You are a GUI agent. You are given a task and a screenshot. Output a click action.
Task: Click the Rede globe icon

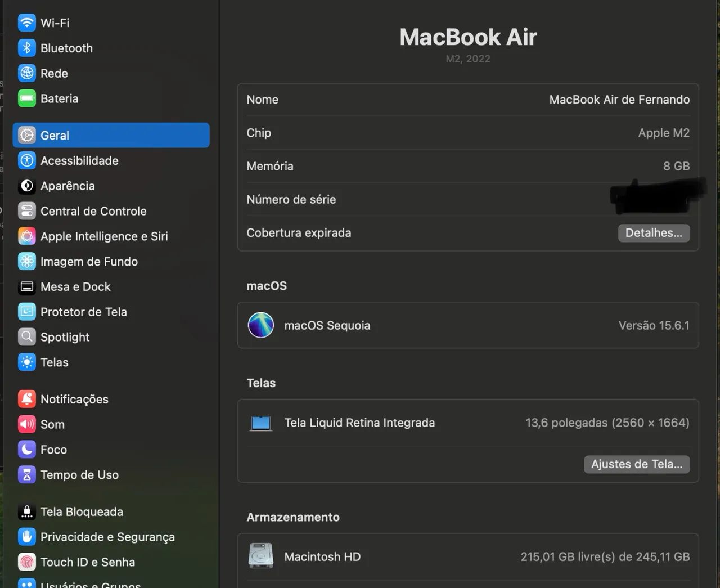[x=26, y=73]
